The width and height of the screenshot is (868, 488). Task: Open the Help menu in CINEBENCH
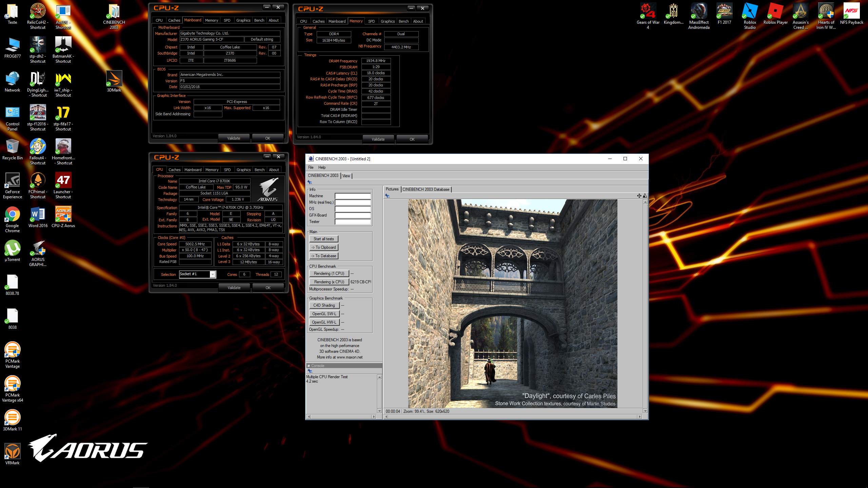tap(322, 167)
